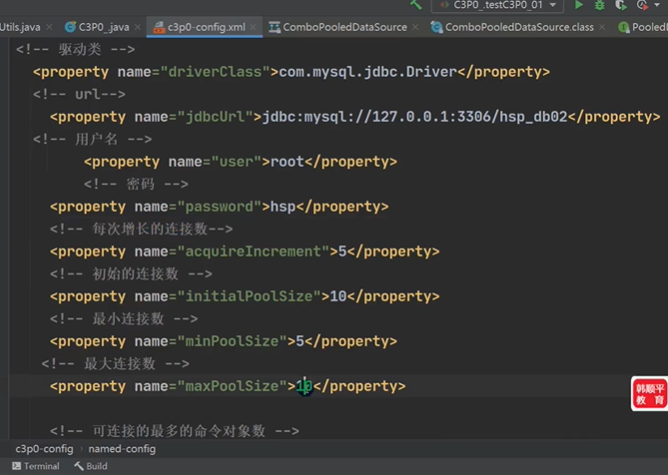The image size is (668, 475).
Task: Close the ComboPooledDataSource tab
Action: click(415, 27)
